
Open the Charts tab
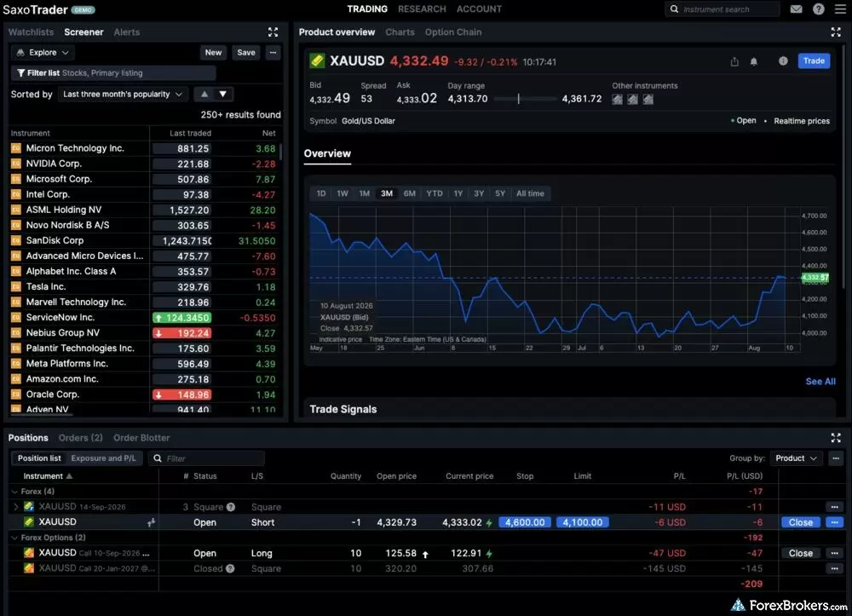click(400, 32)
